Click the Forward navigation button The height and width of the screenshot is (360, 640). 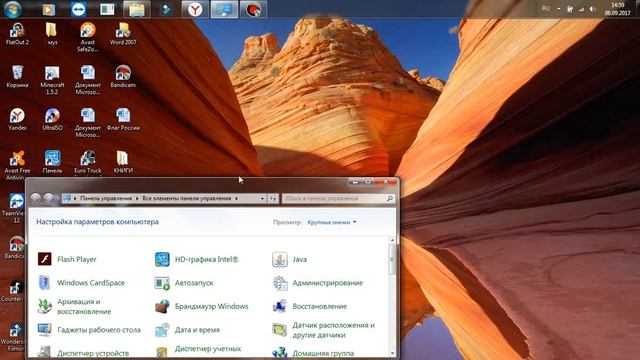pos(49,198)
